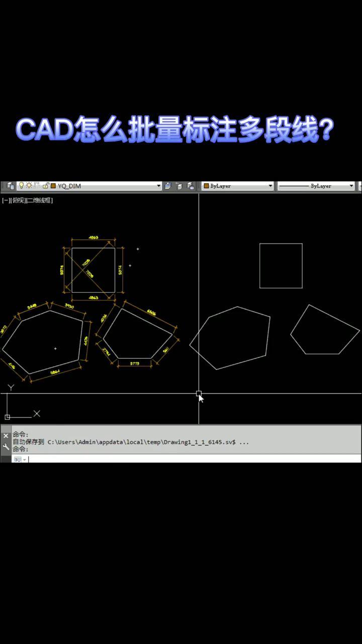Close the command line window
The width and height of the screenshot is (362, 644).
point(6,436)
